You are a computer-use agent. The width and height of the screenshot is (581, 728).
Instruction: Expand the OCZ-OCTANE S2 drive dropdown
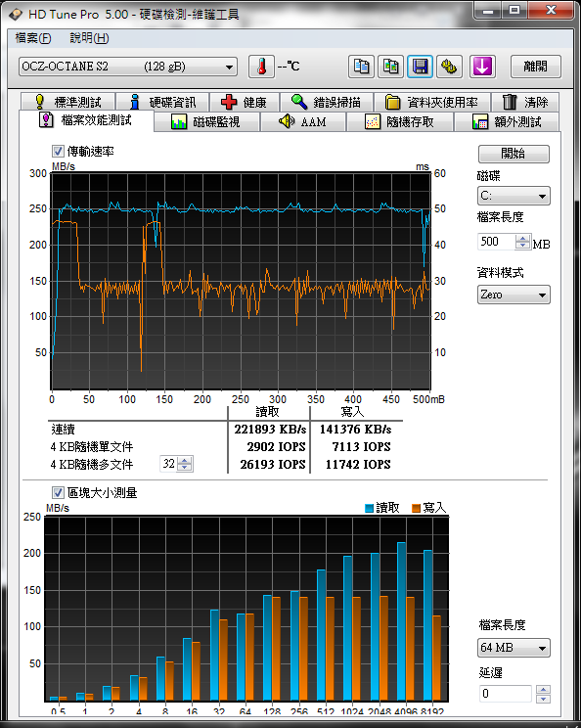[128, 67]
